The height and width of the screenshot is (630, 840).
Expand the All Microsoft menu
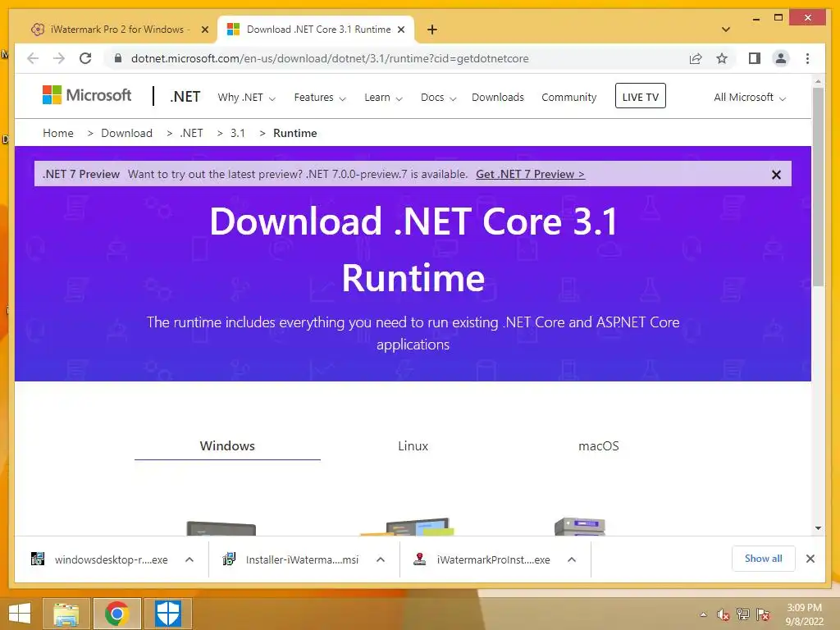(750, 98)
